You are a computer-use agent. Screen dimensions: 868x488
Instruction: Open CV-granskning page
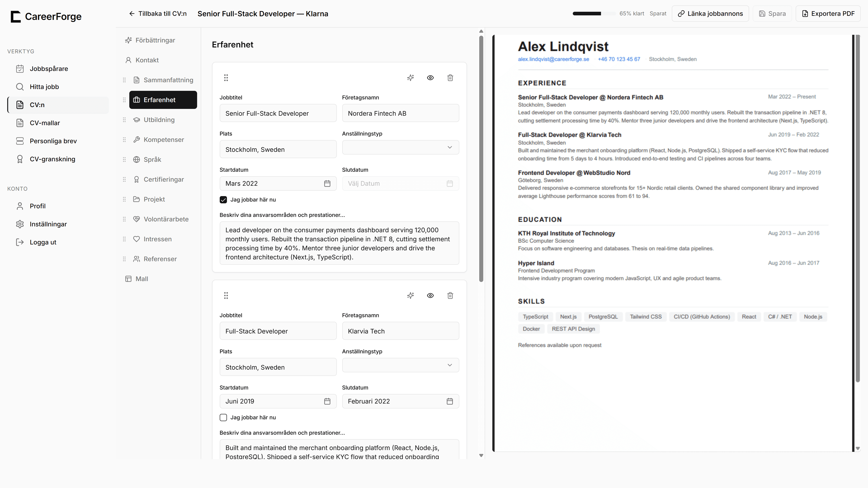[58, 159]
